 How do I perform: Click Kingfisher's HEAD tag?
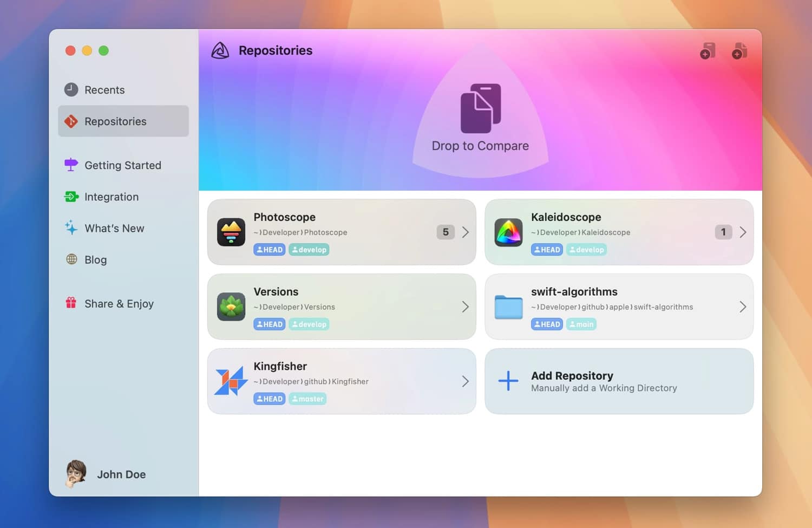270,399
